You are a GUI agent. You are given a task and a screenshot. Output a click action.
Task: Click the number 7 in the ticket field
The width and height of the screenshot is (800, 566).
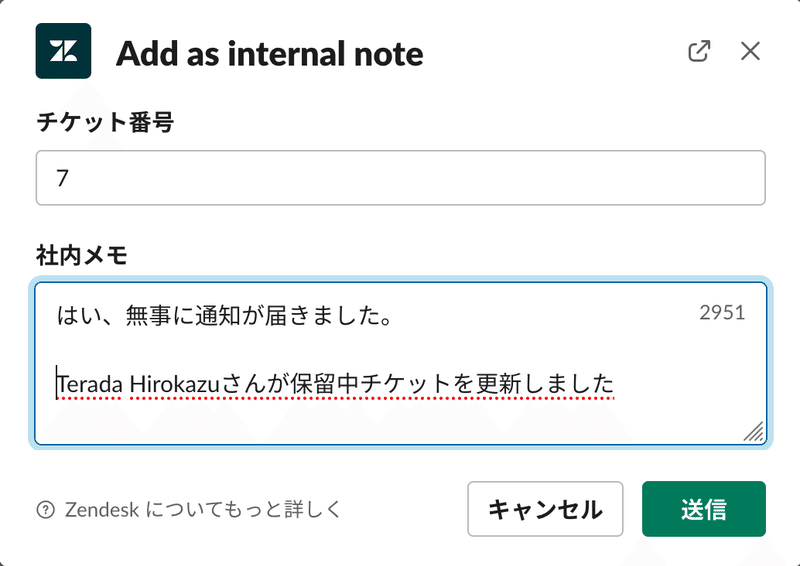click(x=62, y=178)
